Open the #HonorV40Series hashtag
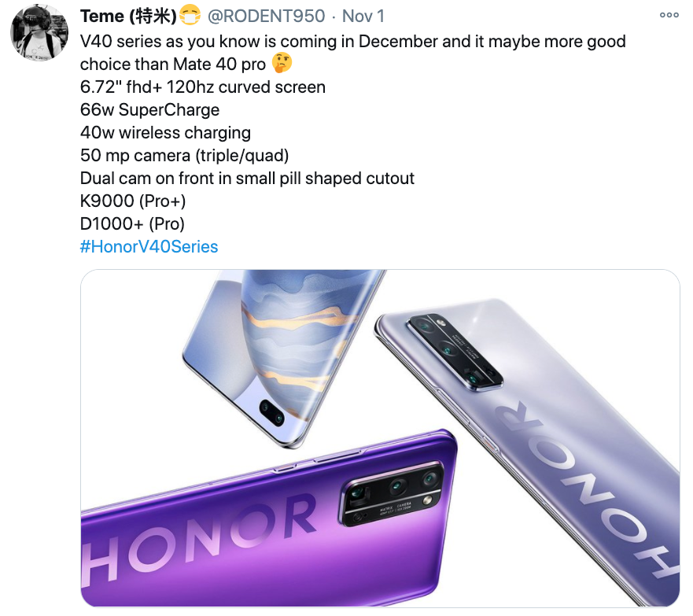The image size is (693, 616). pos(149,246)
